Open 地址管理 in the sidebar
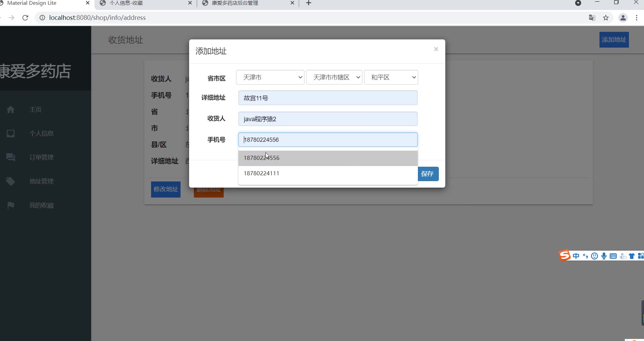This screenshot has width=644, height=341. pyautogui.click(x=41, y=181)
